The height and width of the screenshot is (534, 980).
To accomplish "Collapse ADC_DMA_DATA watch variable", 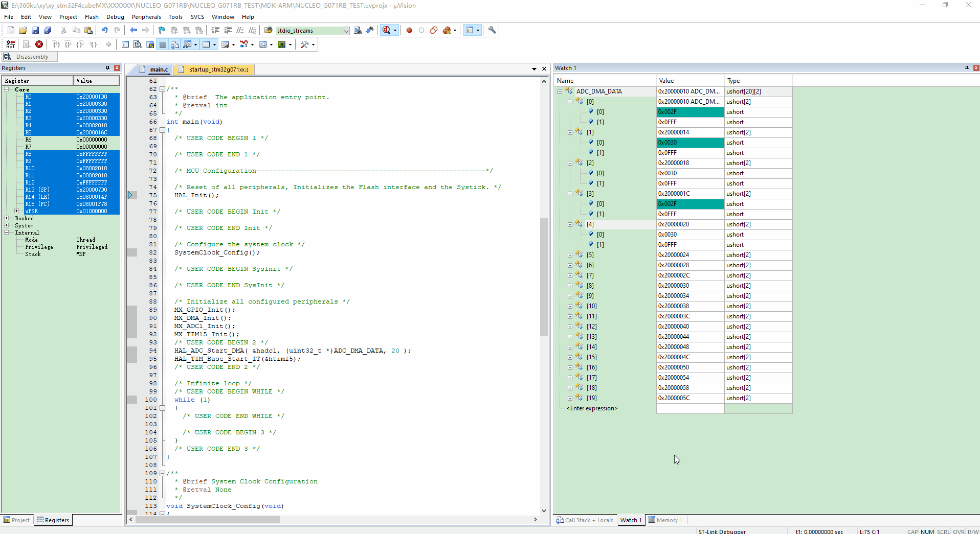I will pos(560,91).
